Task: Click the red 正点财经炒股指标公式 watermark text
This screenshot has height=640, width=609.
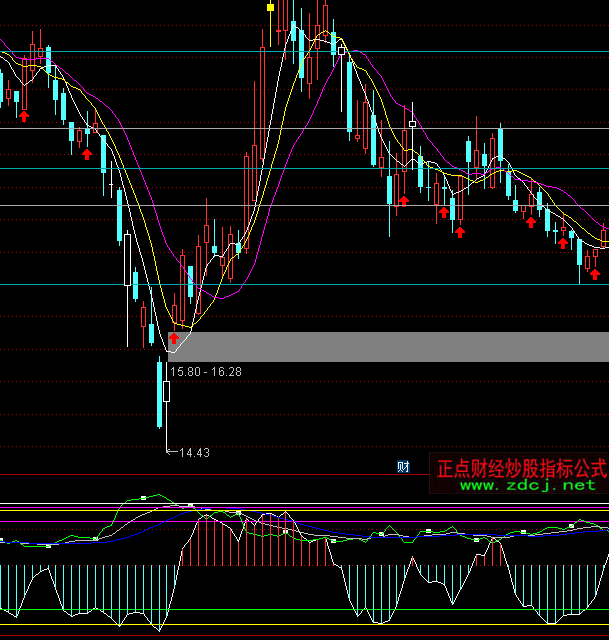Action: click(x=521, y=467)
